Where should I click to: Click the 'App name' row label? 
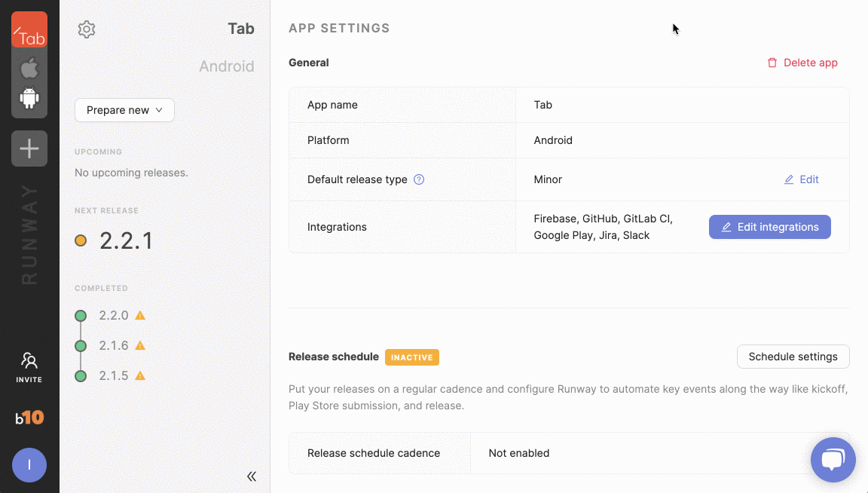[x=332, y=105]
